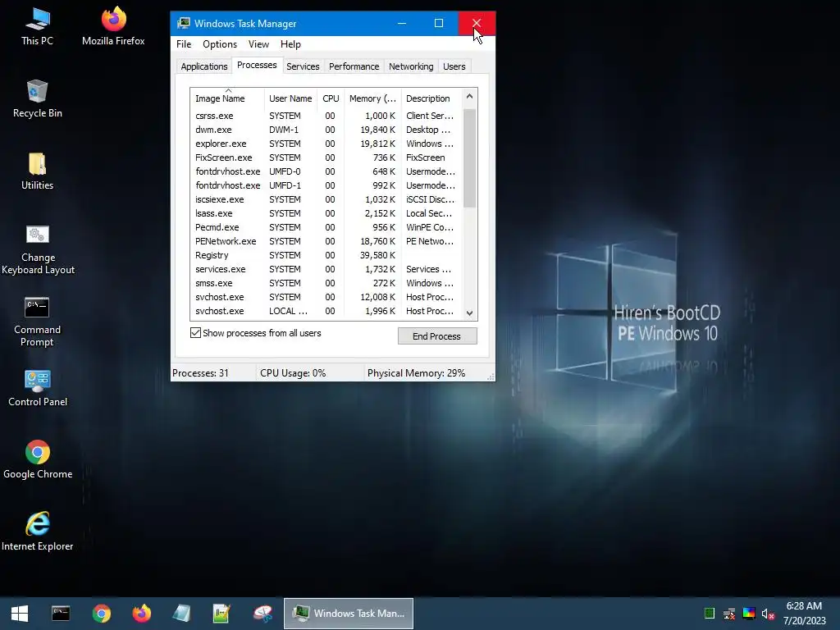The image size is (840, 630).
Task: Select fontdrvhost.exe row for UMFD-0
Action: click(x=326, y=171)
